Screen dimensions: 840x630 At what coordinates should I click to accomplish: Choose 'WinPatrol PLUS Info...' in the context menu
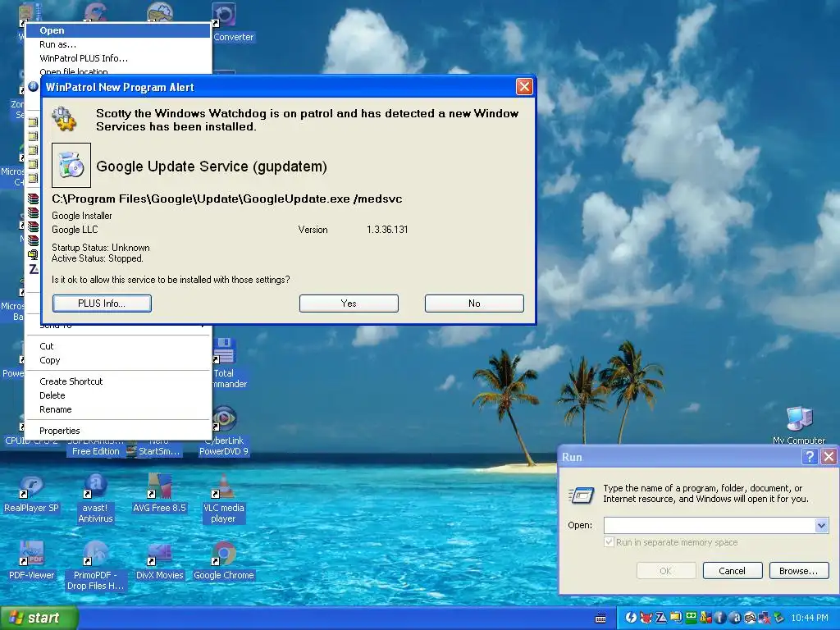coord(117,58)
